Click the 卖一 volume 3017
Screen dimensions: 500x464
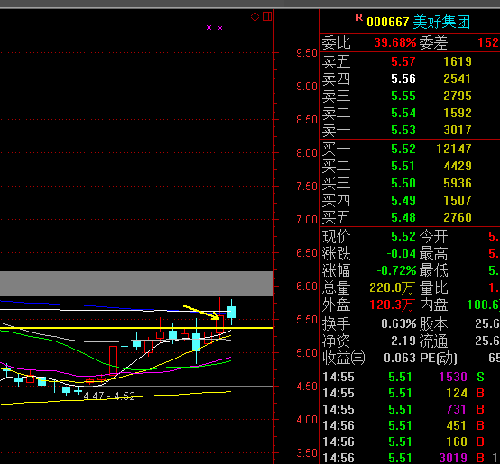(x=457, y=130)
